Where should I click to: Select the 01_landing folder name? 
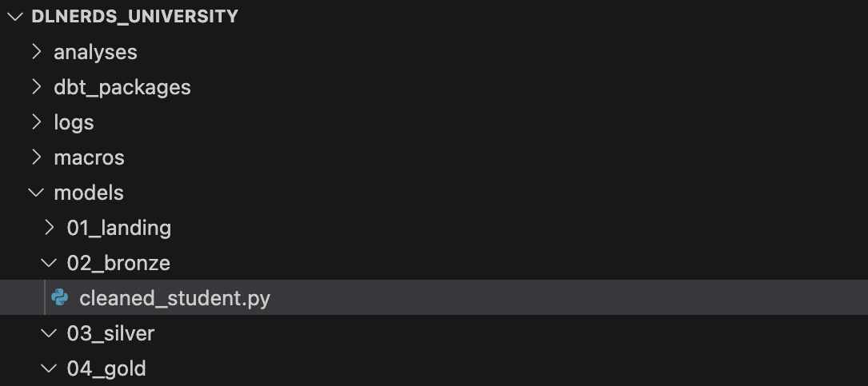coord(119,228)
